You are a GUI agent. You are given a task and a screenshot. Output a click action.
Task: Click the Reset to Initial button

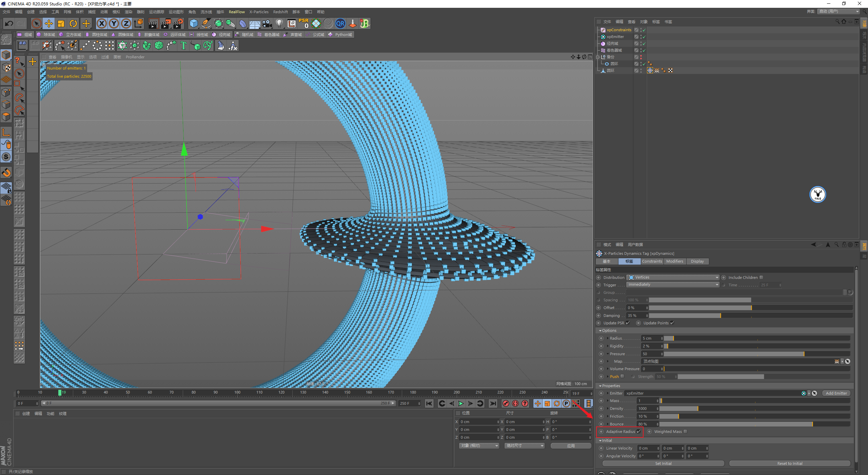click(789, 463)
